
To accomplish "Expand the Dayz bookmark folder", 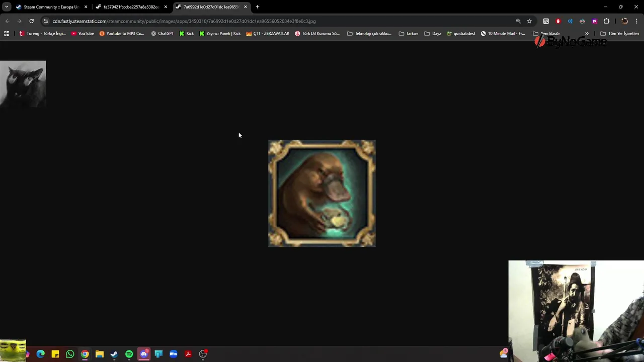I will pyautogui.click(x=433, y=34).
